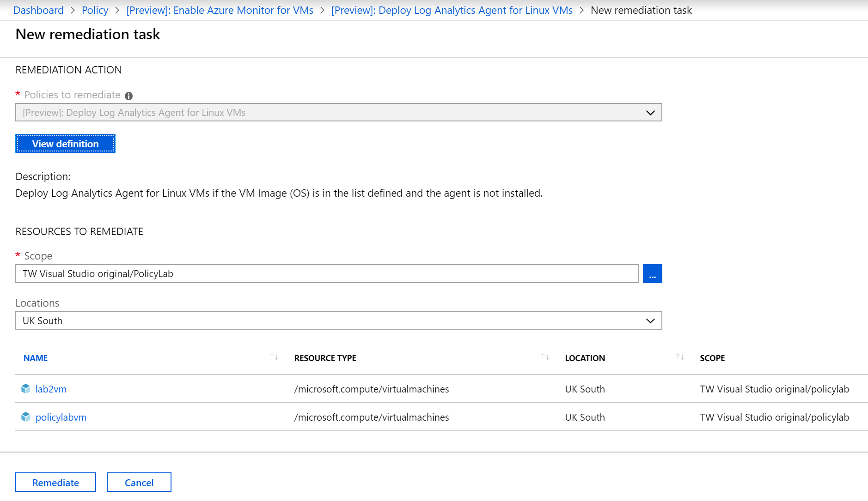
Task: Sort by RESOURCE TYPE using sort arrows
Action: click(545, 356)
